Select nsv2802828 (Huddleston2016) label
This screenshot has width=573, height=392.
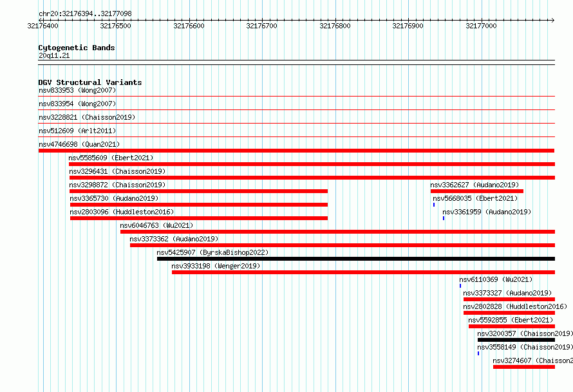[515, 306]
